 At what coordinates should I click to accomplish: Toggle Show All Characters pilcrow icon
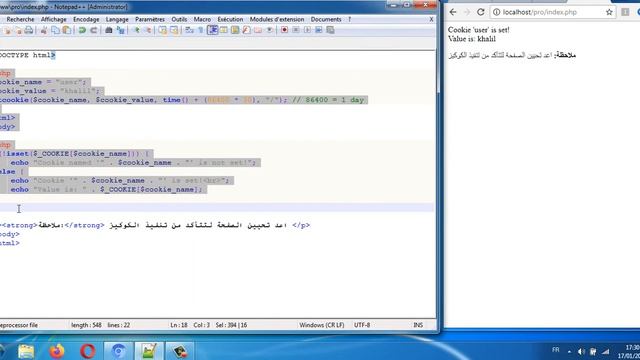click(x=200, y=30)
